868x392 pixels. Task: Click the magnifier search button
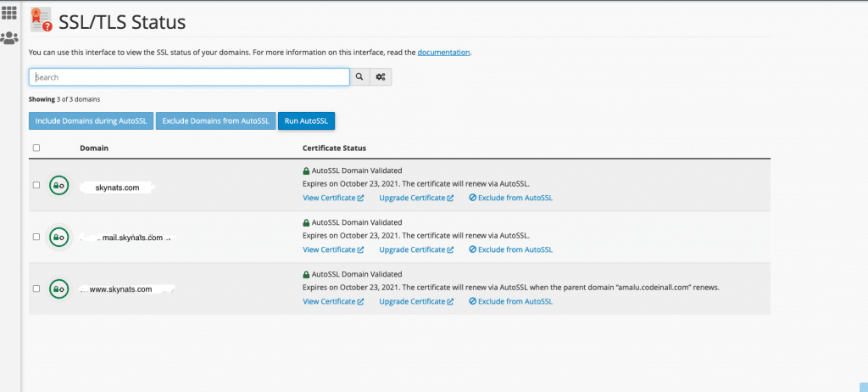[359, 77]
